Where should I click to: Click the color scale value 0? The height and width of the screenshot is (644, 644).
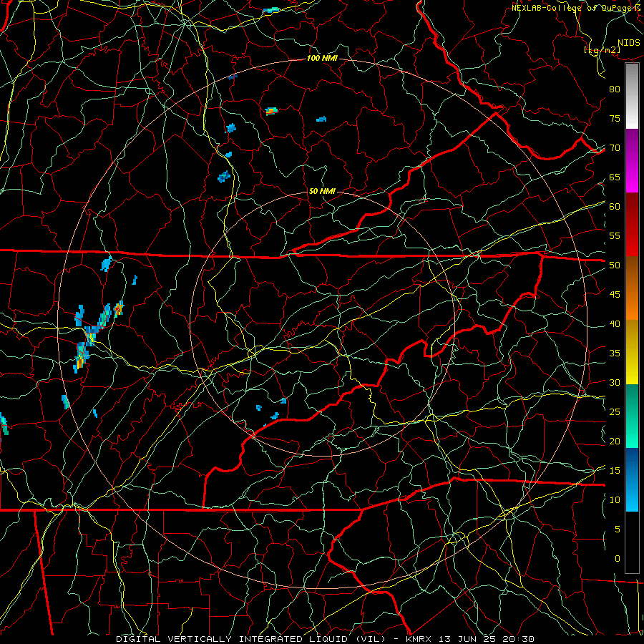click(x=618, y=559)
